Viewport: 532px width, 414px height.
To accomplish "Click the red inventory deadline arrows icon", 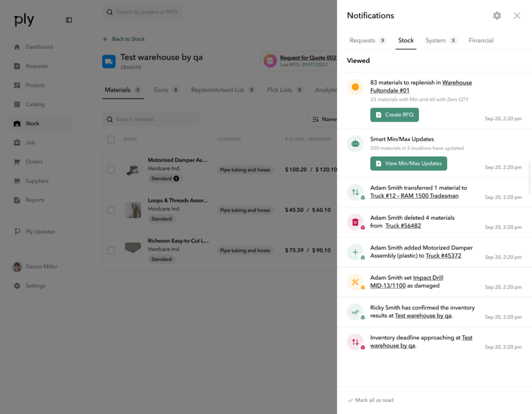I will click(355, 342).
